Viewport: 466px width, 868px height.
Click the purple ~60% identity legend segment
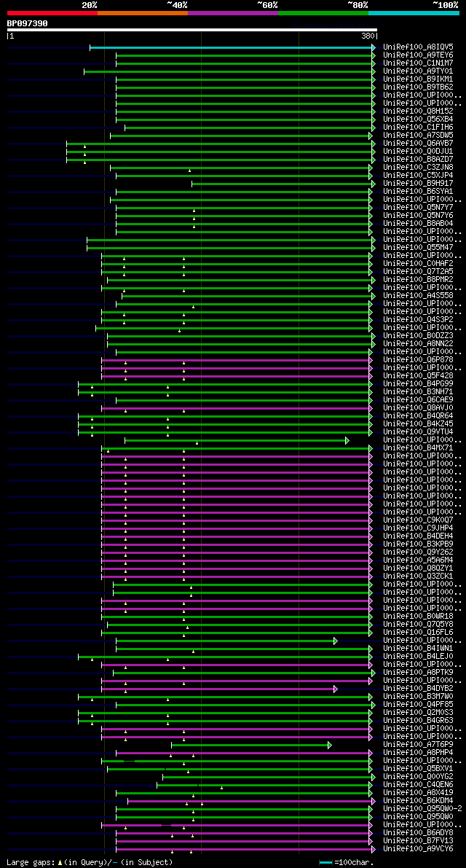point(233,12)
